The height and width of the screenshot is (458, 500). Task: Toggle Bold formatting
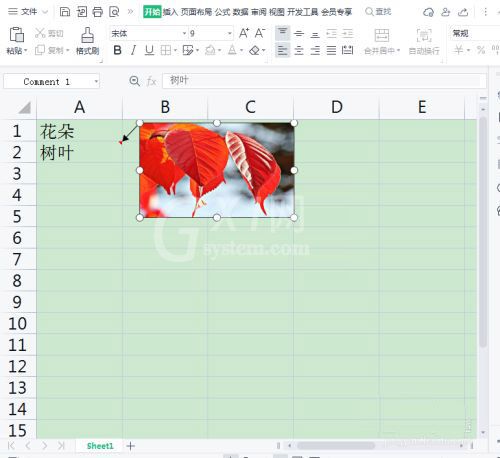pyautogui.click(x=117, y=50)
